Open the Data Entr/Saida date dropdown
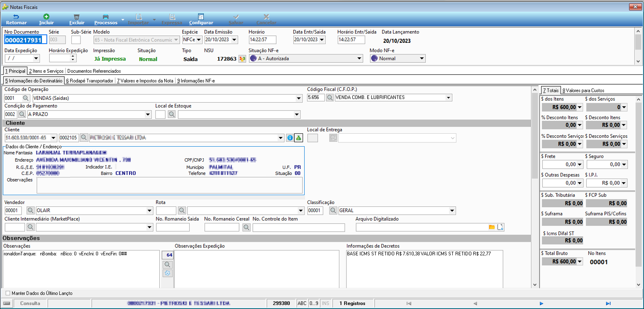This screenshot has width=644, height=309. (322, 40)
